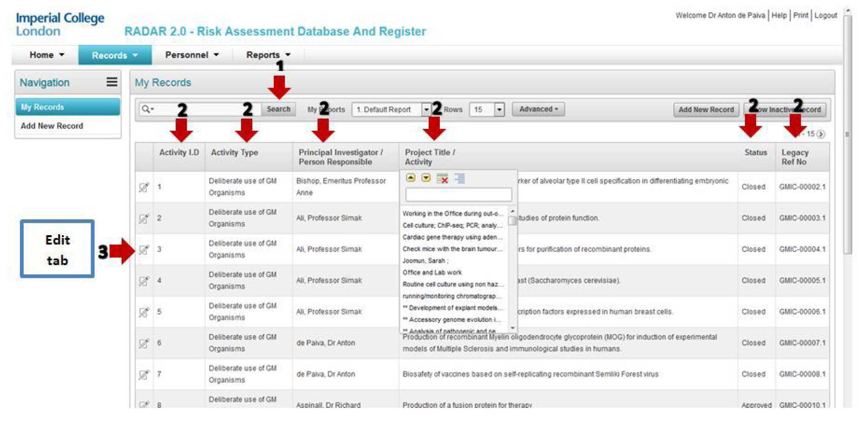Click the Logout link
The height and width of the screenshot is (441, 868).
[825, 15]
